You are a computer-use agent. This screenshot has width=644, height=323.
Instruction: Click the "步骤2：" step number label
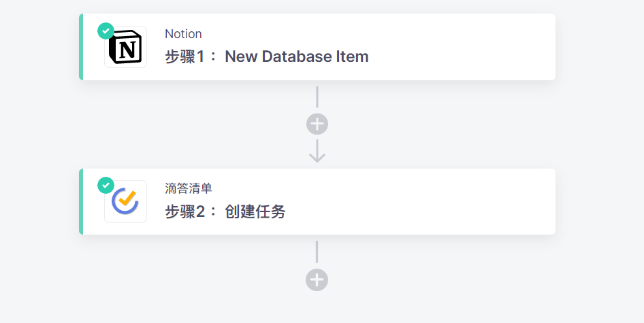click(x=191, y=212)
